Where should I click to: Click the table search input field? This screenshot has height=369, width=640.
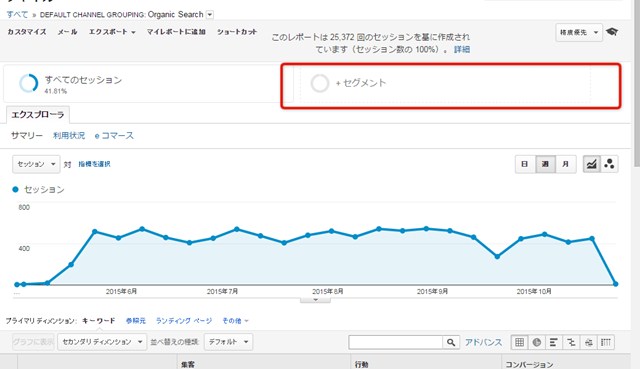(396, 342)
